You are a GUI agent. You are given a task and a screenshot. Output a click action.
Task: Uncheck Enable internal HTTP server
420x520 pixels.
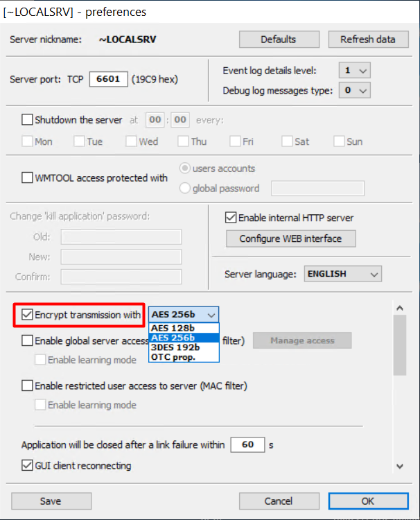click(231, 218)
